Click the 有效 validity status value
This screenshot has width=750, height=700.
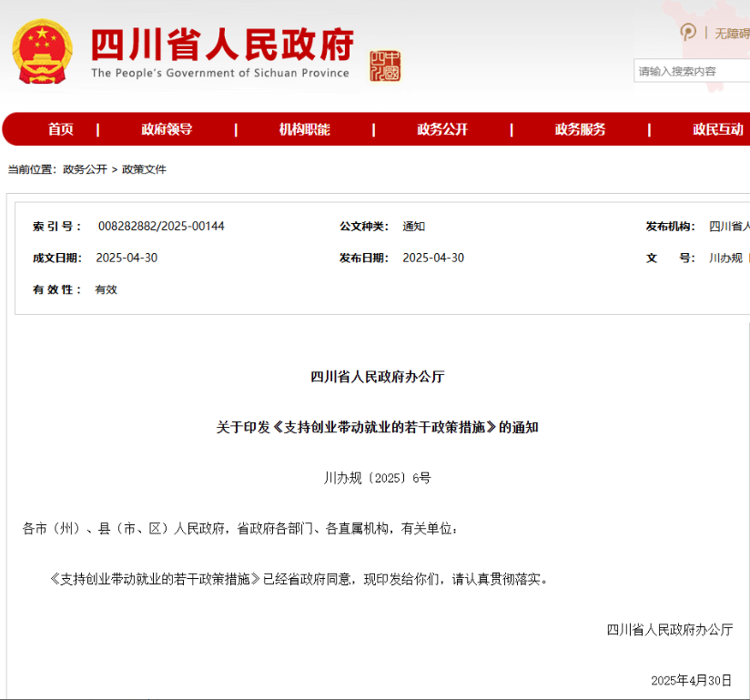[x=106, y=289]
